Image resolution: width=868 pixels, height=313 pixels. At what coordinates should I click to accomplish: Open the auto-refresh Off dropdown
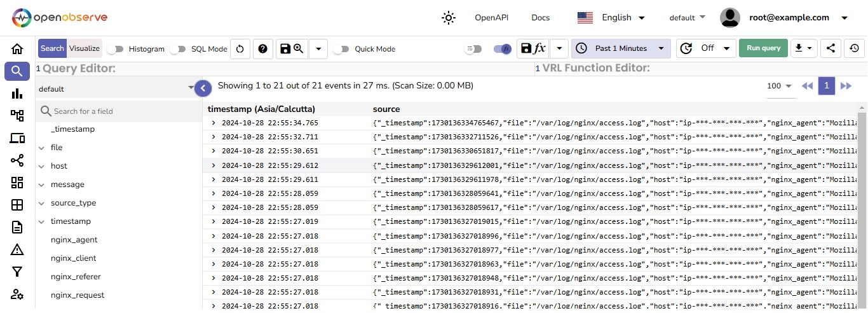pyautogui.click(x=706, y=48)
